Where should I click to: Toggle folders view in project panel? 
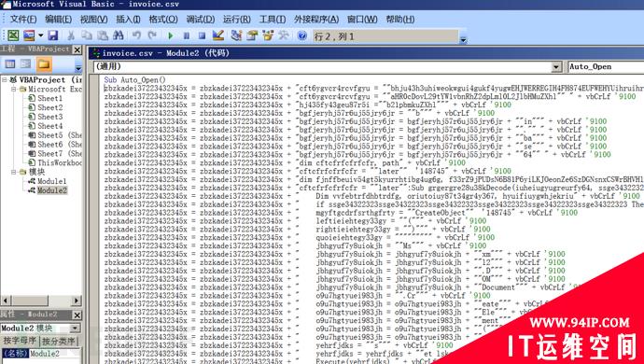44,64
